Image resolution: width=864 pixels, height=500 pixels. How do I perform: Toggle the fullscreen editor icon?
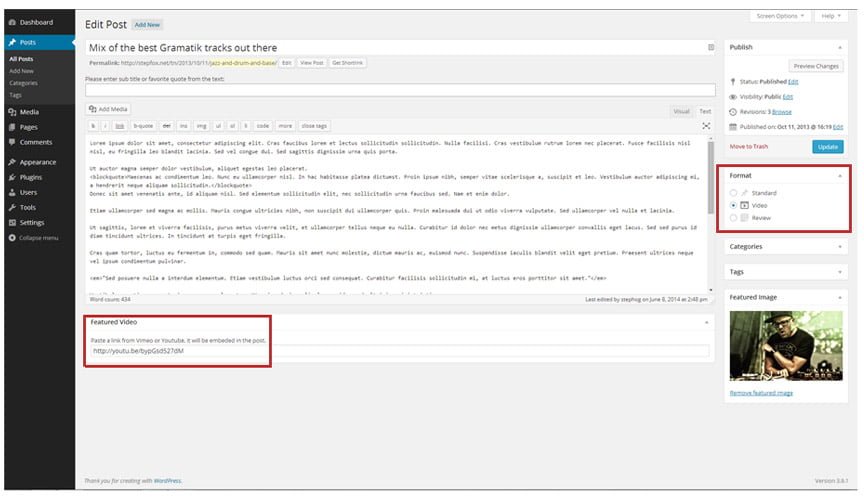coord(706,126)
